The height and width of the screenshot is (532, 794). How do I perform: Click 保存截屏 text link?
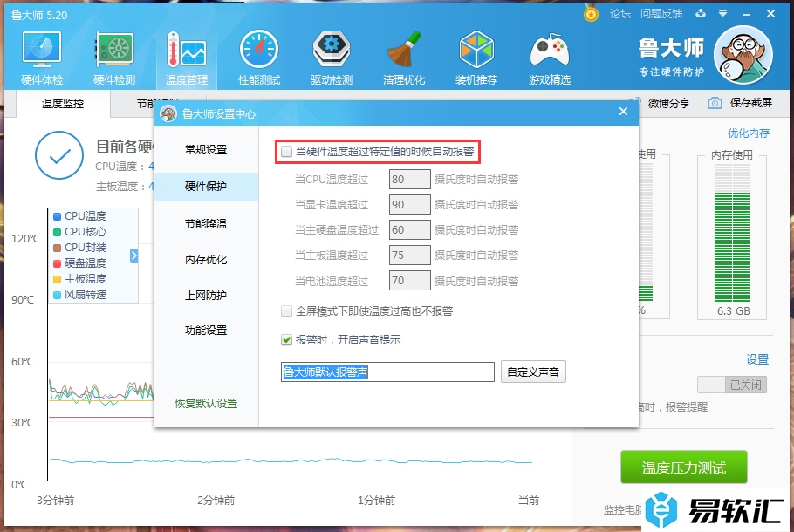(x=751, y=103)
